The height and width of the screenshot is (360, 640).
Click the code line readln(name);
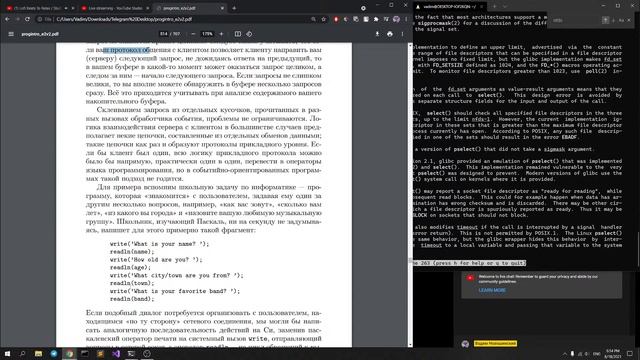pos(132,252)
